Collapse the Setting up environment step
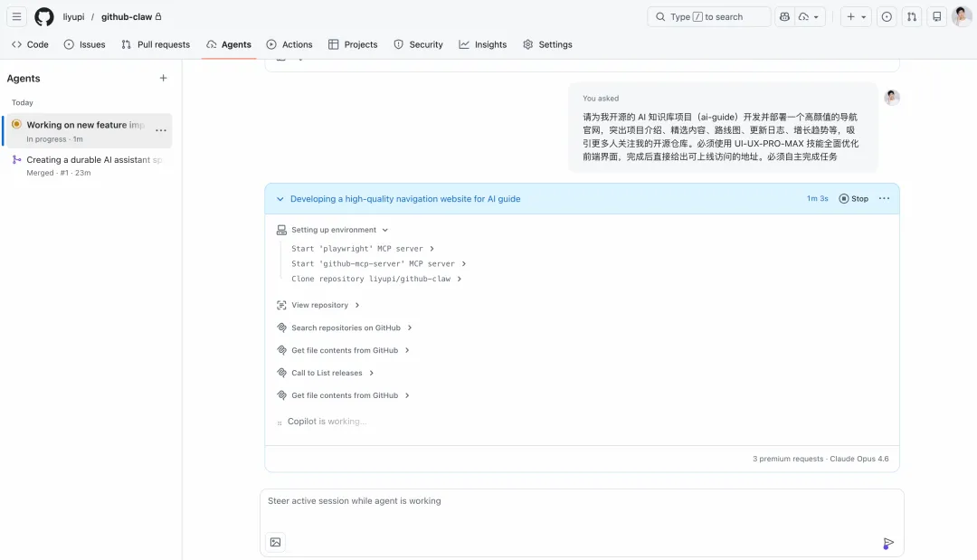The height and width of the screenshot is (560, 977). (x=385, y=230)
